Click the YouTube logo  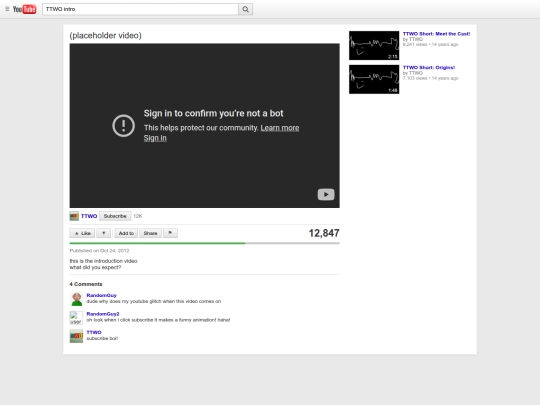pos(24,9)
